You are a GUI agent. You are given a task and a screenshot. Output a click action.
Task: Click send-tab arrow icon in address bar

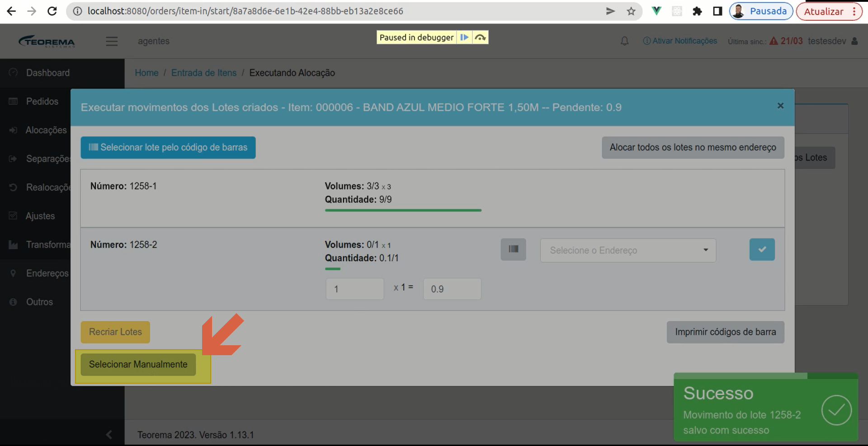(x=610, y=11)
